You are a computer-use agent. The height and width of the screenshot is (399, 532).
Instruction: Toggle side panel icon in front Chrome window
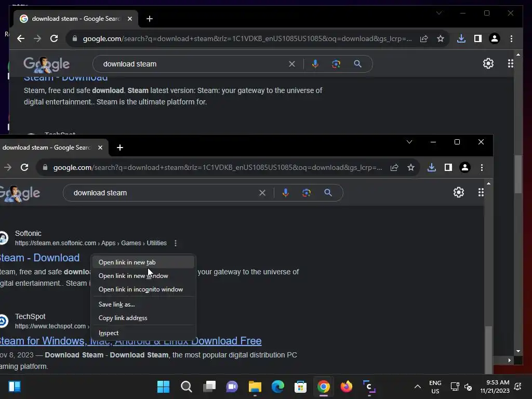tap(448, 167)
